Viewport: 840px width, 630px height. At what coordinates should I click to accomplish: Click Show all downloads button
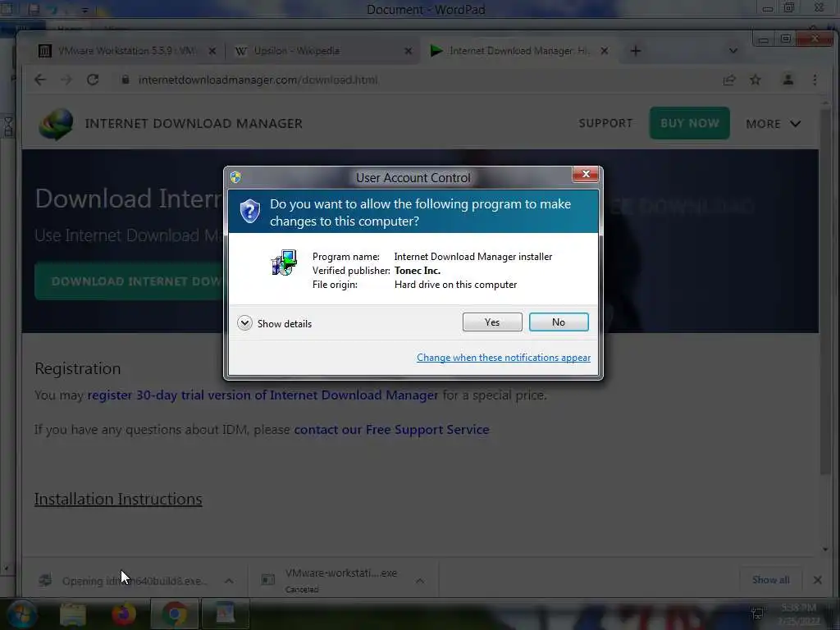(770, 580)
